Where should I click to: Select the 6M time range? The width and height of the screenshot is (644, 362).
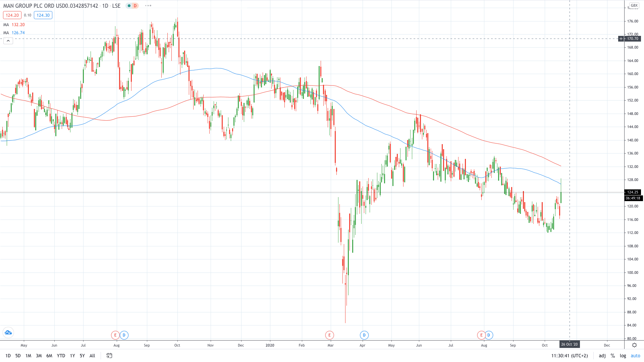(x=49, y=356)
